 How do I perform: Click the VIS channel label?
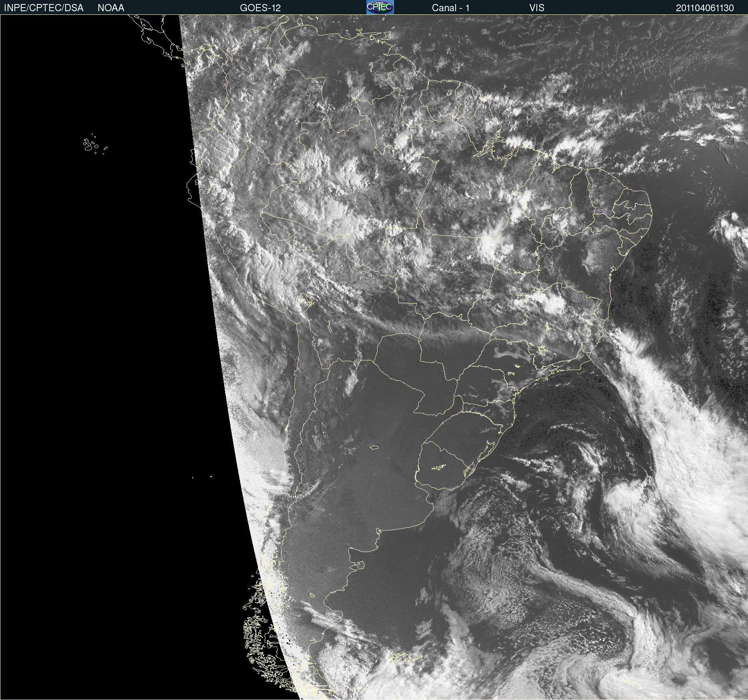click(537, 8)
